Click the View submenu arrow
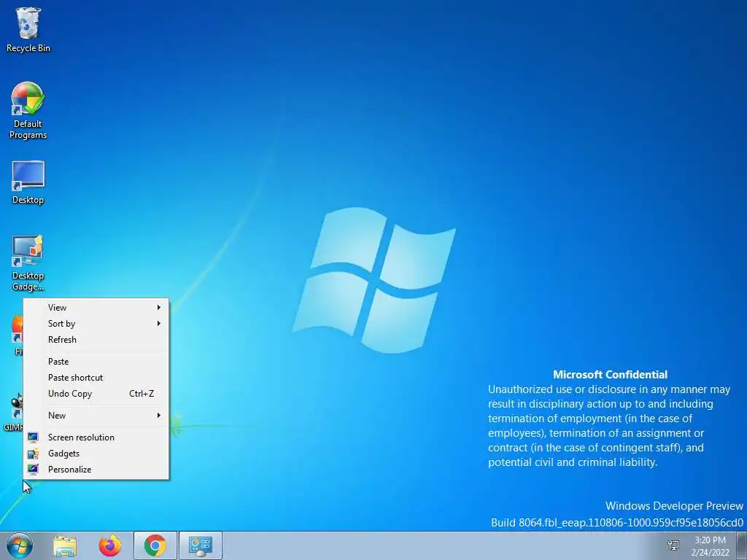The height and width of the screenshot is (560, 747). point(158,308)
